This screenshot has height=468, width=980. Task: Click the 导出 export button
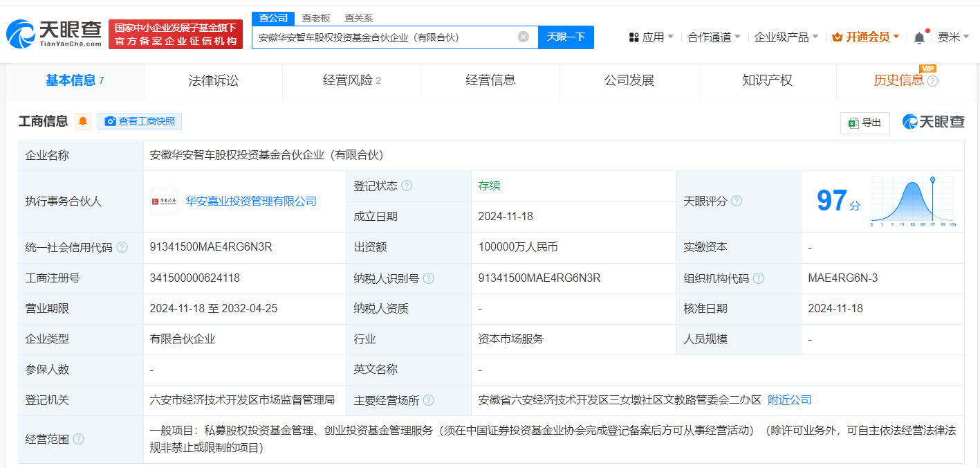point(865,123)
